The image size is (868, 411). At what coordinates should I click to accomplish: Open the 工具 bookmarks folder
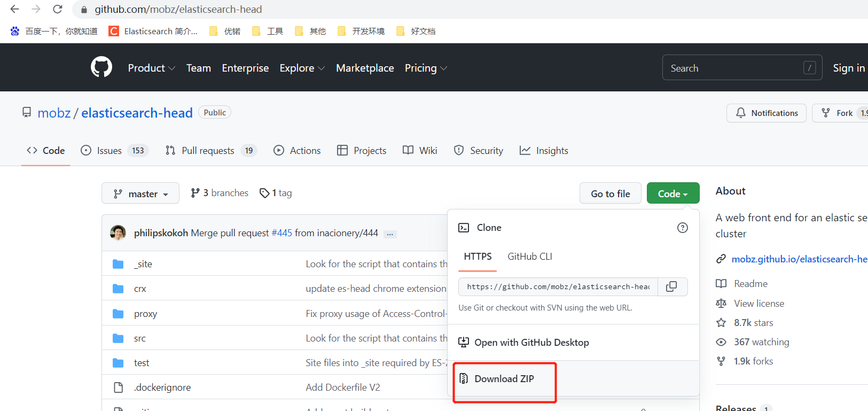[268, 31]
